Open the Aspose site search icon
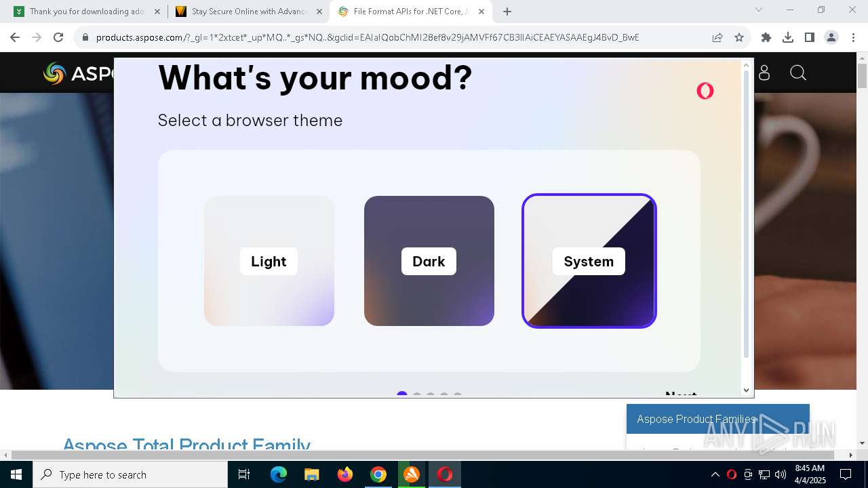 click(798, 73)
